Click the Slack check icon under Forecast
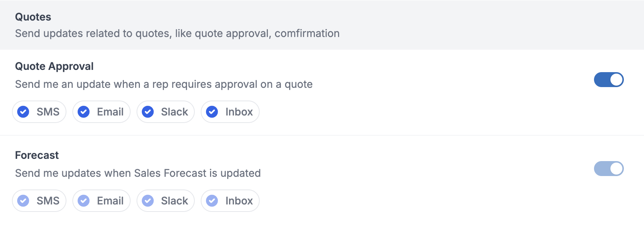Screen dimensions: 644x225 click(x=148, y=201)
